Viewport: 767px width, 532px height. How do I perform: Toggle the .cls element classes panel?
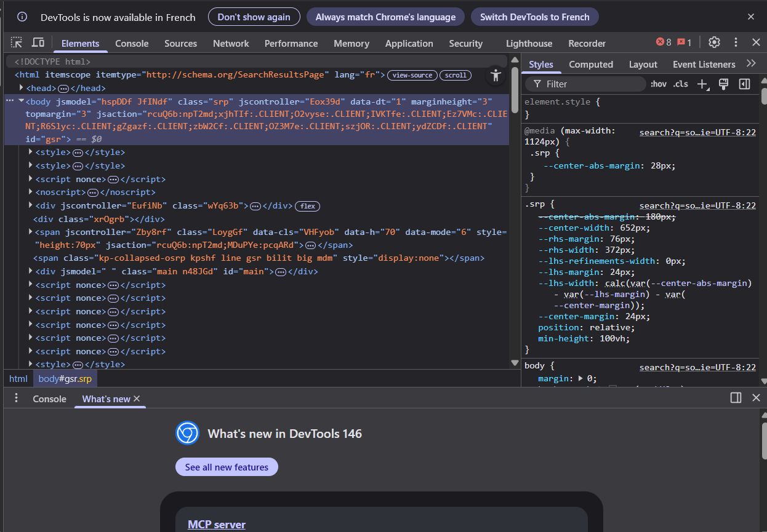click(x=681, y=84)
